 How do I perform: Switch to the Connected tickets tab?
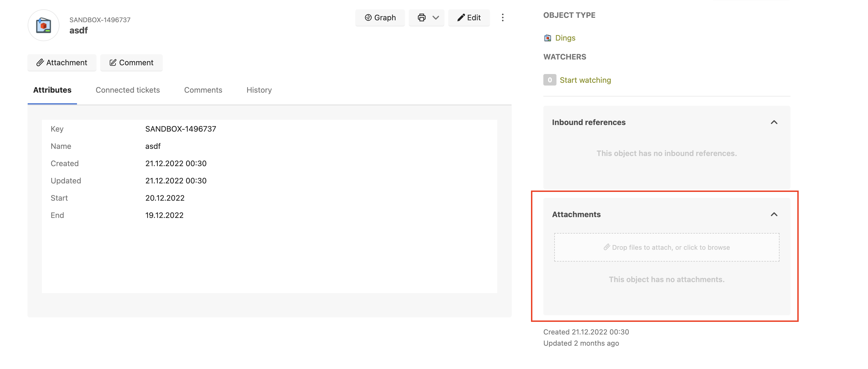(128, 90)
